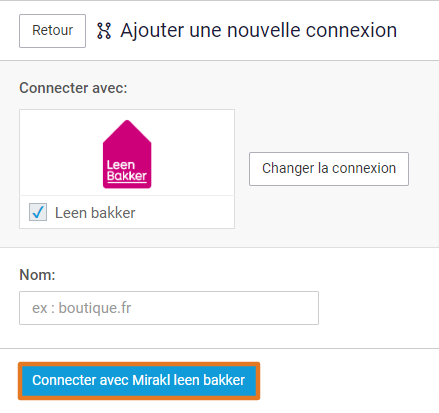Click the white row containing the Leen bakker checkbox
The height and width of the screenshot is (413, 439).
pos(127,212)
